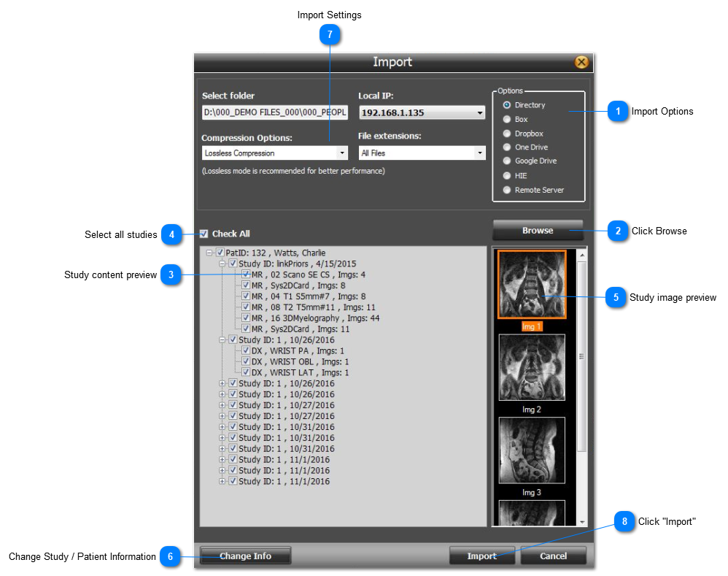Open the Compression Options dropdown
The width and height of the screenshot is (728, 576).
tap(341, 153)
